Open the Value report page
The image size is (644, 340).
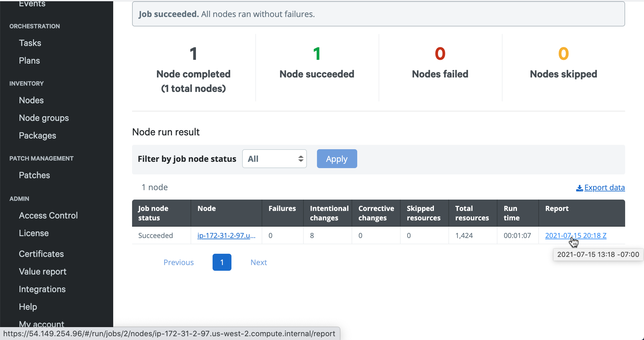(x=42, y=271)
